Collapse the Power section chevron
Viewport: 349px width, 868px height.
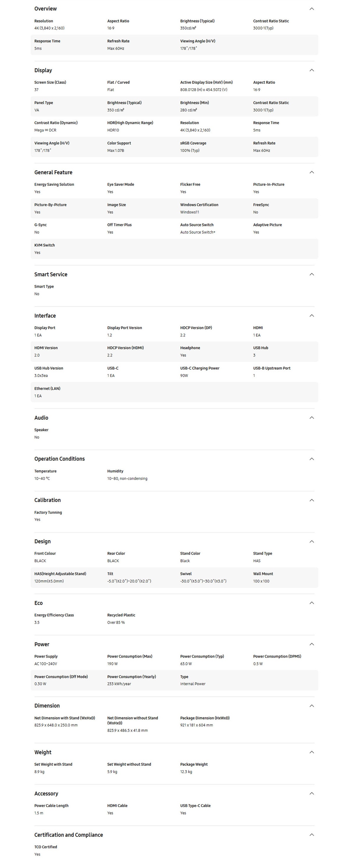(x=312, y=644)
